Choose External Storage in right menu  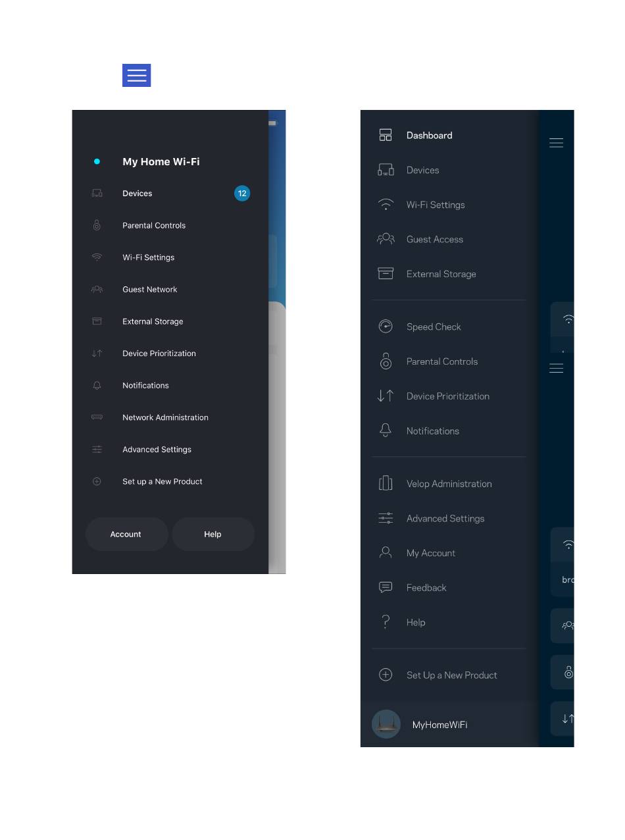click(x=441, y=274)
